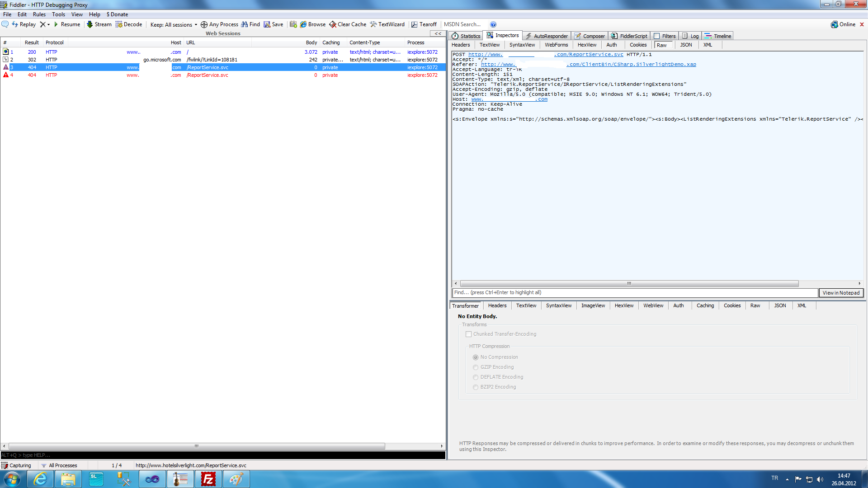Open the Remove sessions X dropdown arrow

tap(48, 24)
